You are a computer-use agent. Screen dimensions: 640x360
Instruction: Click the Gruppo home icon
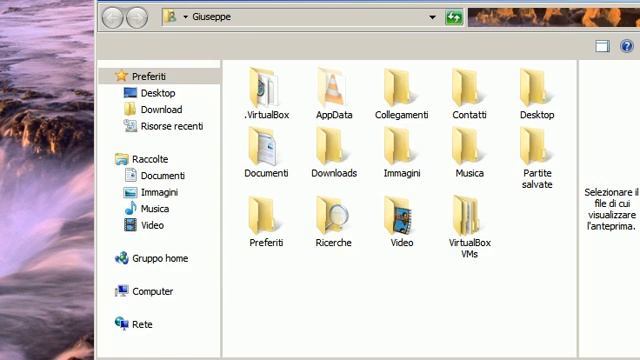click(122, 258)
